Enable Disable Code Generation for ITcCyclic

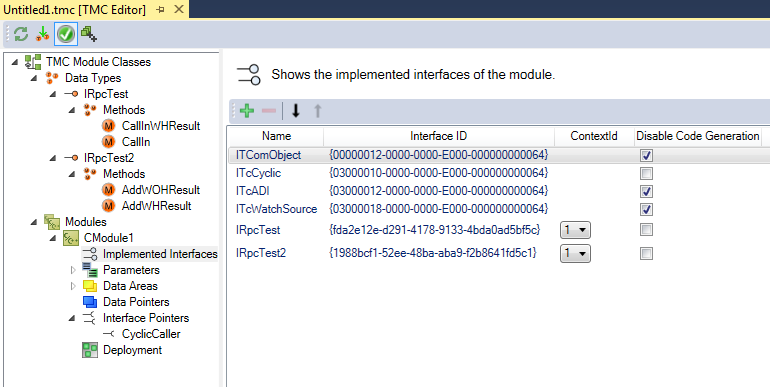(x=646, y=173)
